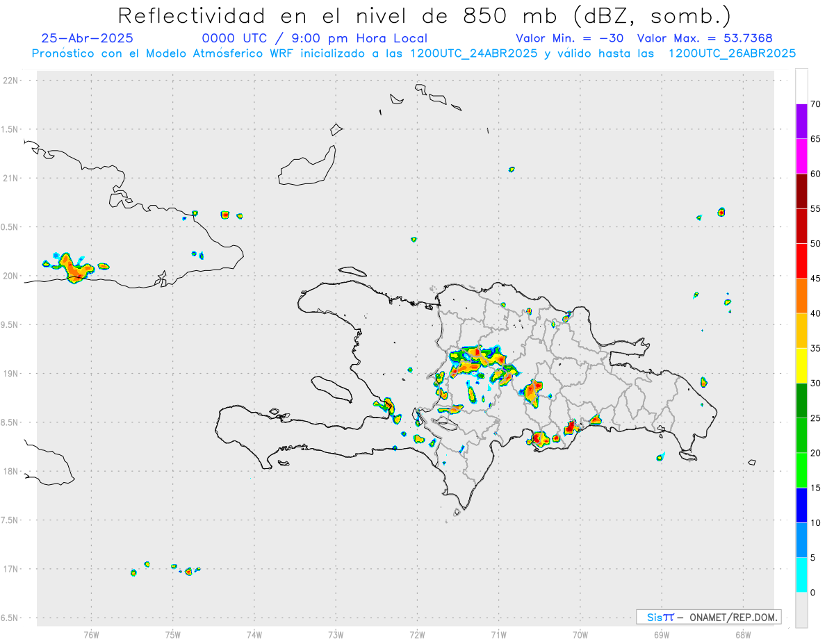This screenshot has height=644, width=834.
Task: Click the '72W' longitude axis label
Action: pyautogui.click(x=417, y=634)
